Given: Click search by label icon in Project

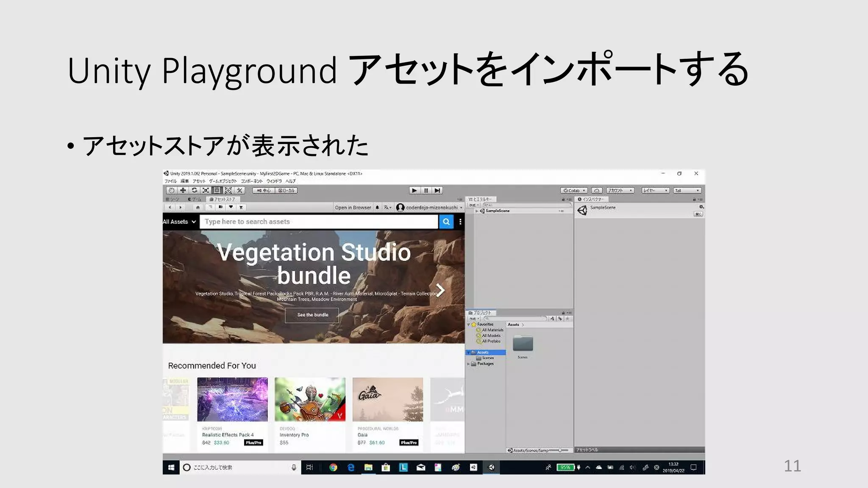Looking at the screenshot, I should click(560, 319).
